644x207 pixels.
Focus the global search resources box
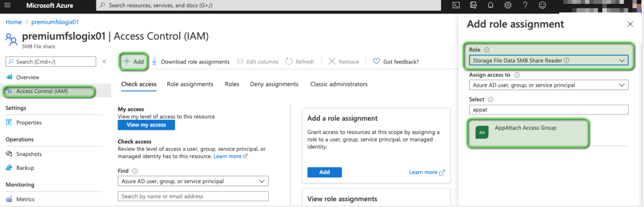pyautogui.click(x=268, y=5)
